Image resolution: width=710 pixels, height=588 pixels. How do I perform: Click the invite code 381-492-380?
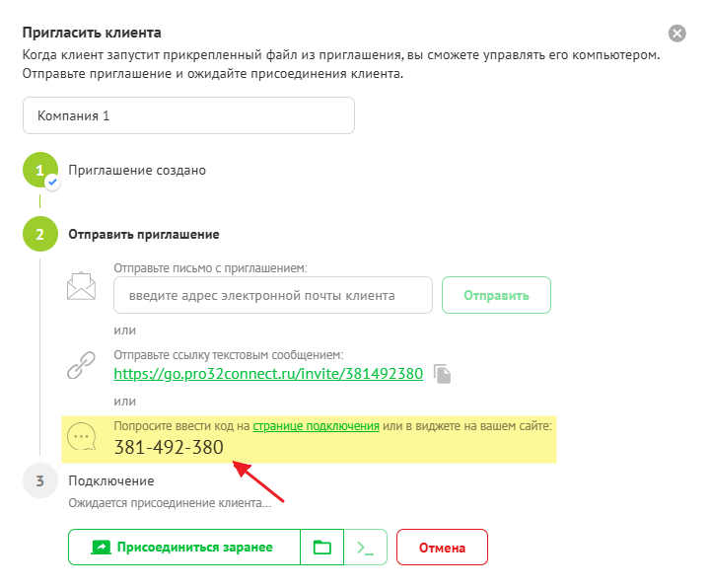(169, 448)
